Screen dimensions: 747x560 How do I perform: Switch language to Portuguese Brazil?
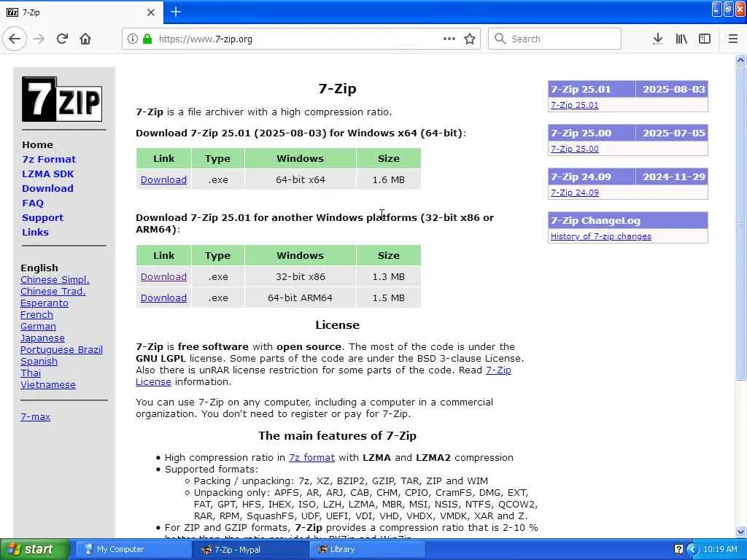click(61, 350)
